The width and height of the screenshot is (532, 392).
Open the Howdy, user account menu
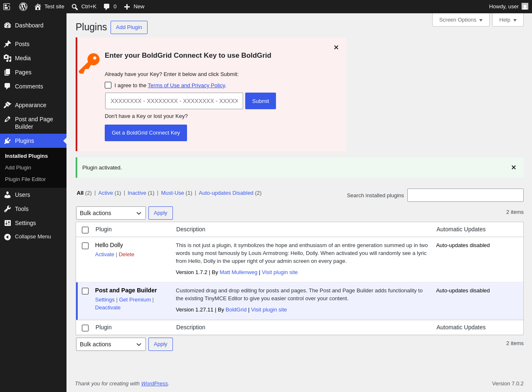coord(509,7)
